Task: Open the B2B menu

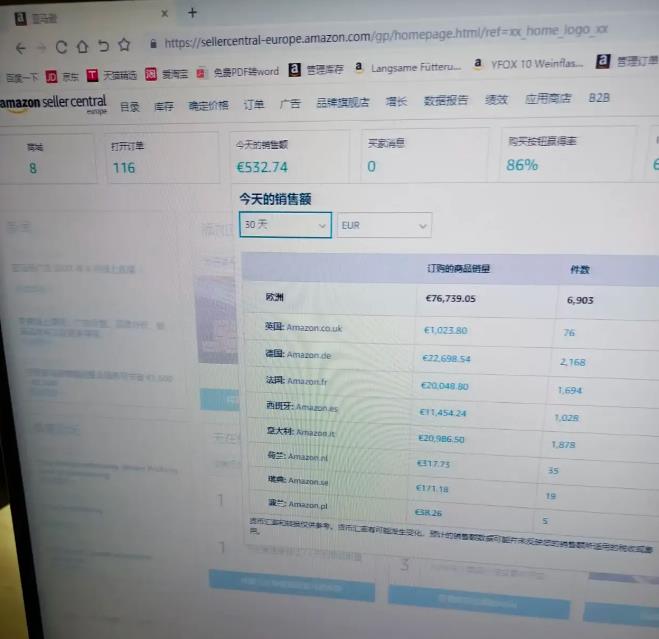Action: [x=599, y=98]
